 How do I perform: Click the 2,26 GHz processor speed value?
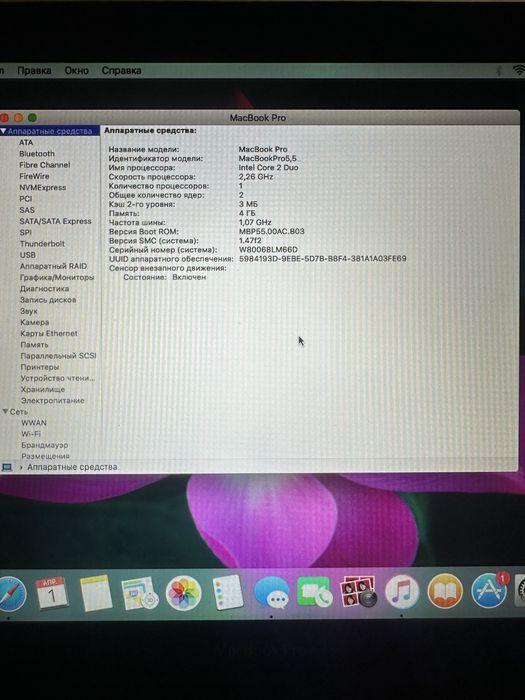click(x=256, y=177)
